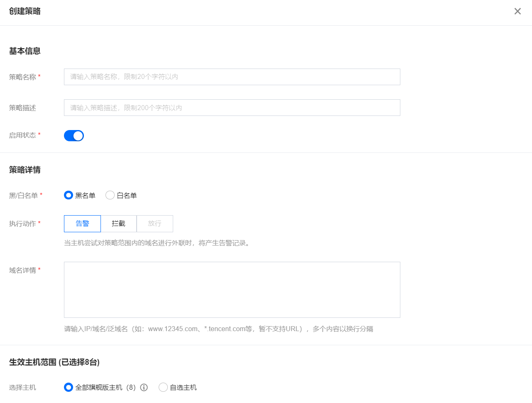Click the 基本信息 section heading
This screenshot has width=532, height=403.
[x=25, y=51]
